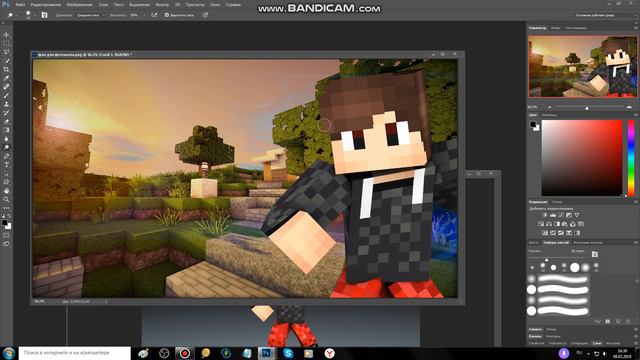Image resolution: width=640 pixels, height=360 pixels.
Task: Select the large hard round brush preset
Action: (575, 267)
